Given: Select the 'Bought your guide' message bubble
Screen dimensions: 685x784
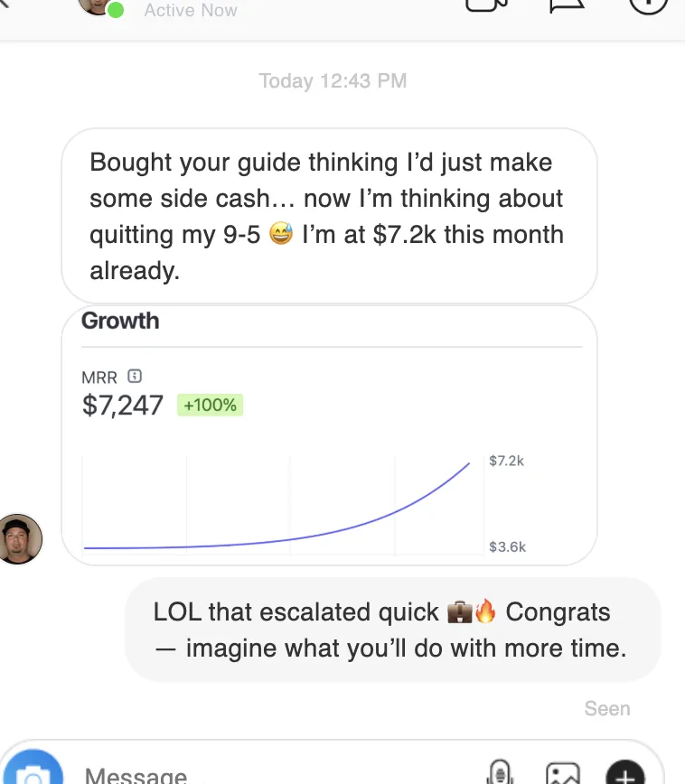Looking at the screenshot, I should tap(329, 216).
